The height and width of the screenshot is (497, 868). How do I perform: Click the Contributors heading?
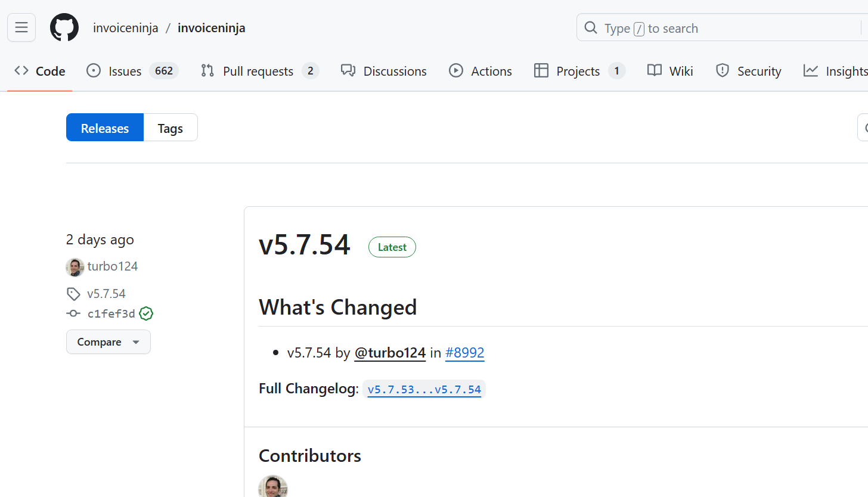click(x=310, y=456)
